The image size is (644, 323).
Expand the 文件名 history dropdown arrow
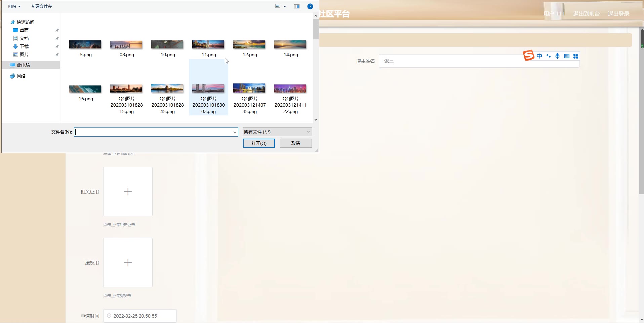tap(235, 132)
